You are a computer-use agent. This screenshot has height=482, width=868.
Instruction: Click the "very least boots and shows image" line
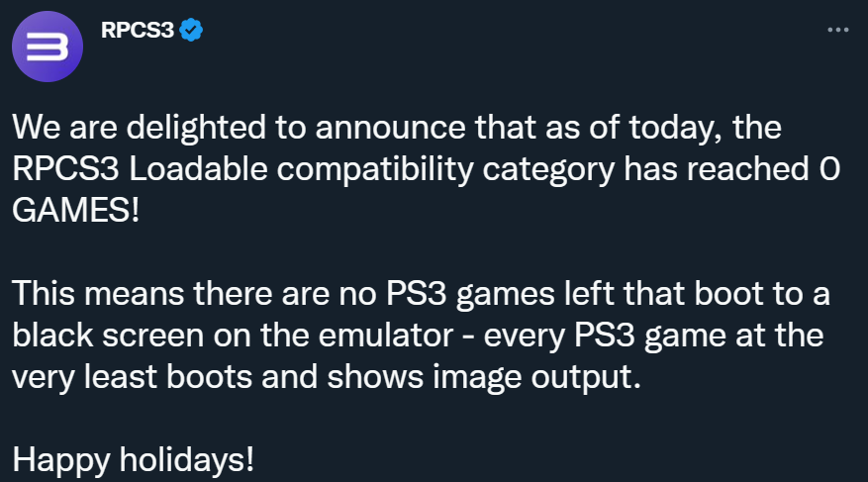247,377
